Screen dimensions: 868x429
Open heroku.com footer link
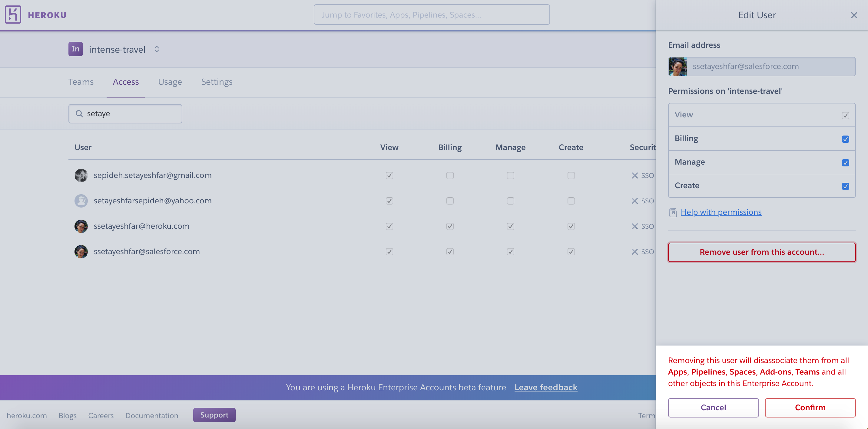[27, 416]
